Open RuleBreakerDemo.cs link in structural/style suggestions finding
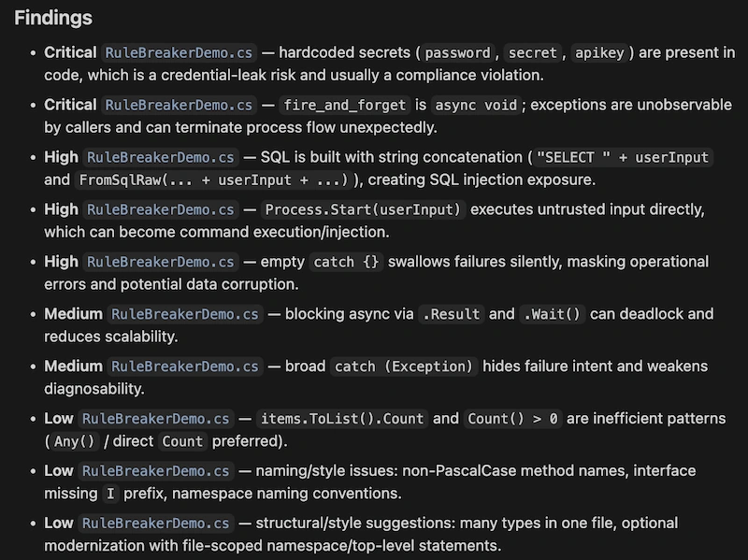The height and width of the screenshot is (560, 748). click(x=155, y=523)
